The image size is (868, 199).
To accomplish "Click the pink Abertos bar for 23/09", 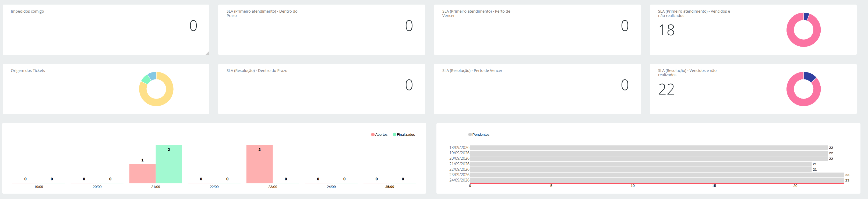I will point(259,164).
